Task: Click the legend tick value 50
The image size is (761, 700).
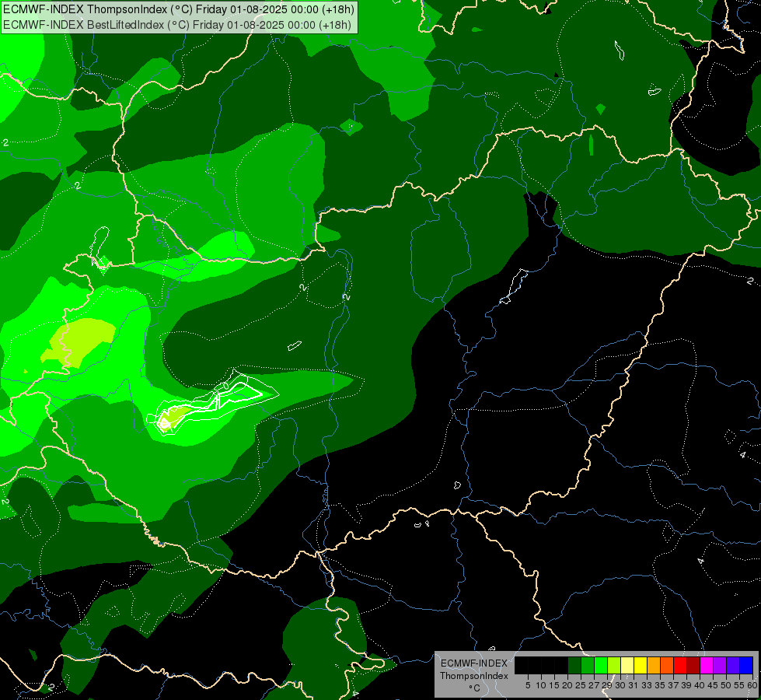Action: pyautogui.click(x=725, y=685)
